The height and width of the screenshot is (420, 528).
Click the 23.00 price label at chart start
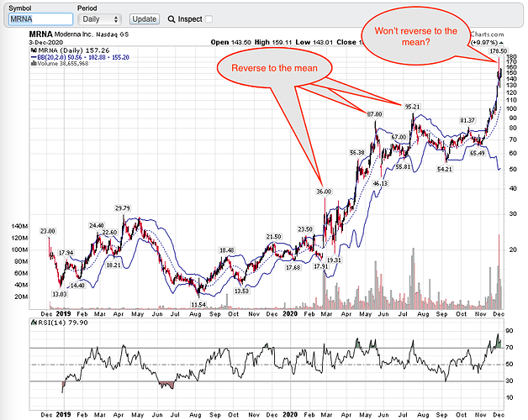tap(47, 231)
